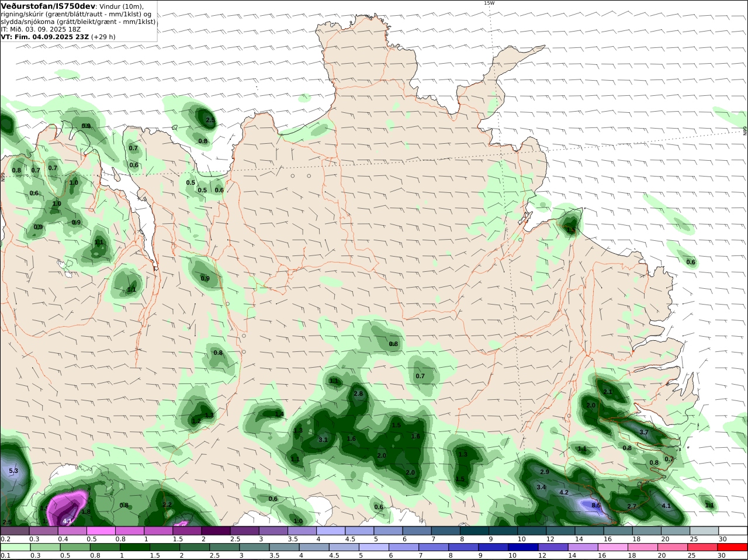Click the 1.2 precipitation value on the map
748x560 pixels.
pos(196,421)
